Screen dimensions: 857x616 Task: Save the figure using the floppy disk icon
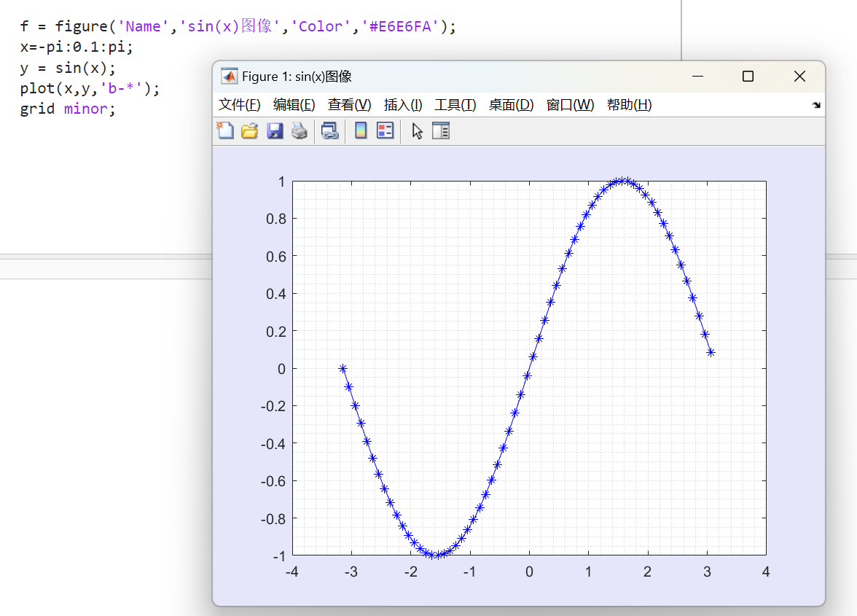click(x=275, y=130)
